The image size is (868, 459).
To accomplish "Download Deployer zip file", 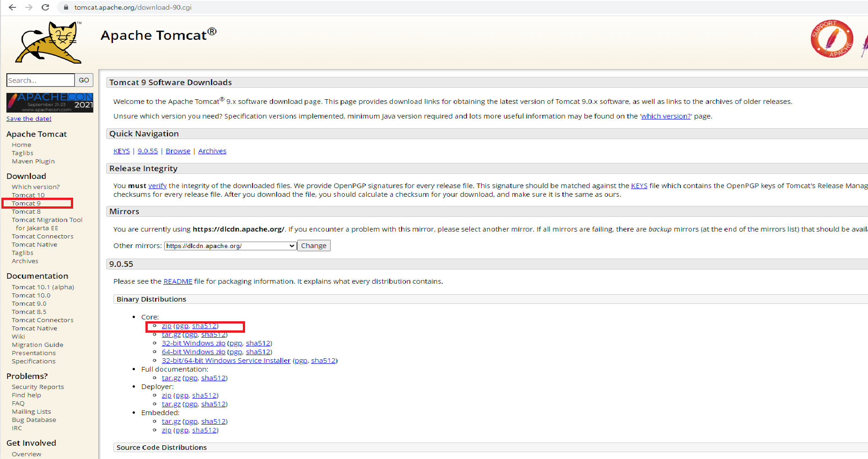I will coord(166,395).
